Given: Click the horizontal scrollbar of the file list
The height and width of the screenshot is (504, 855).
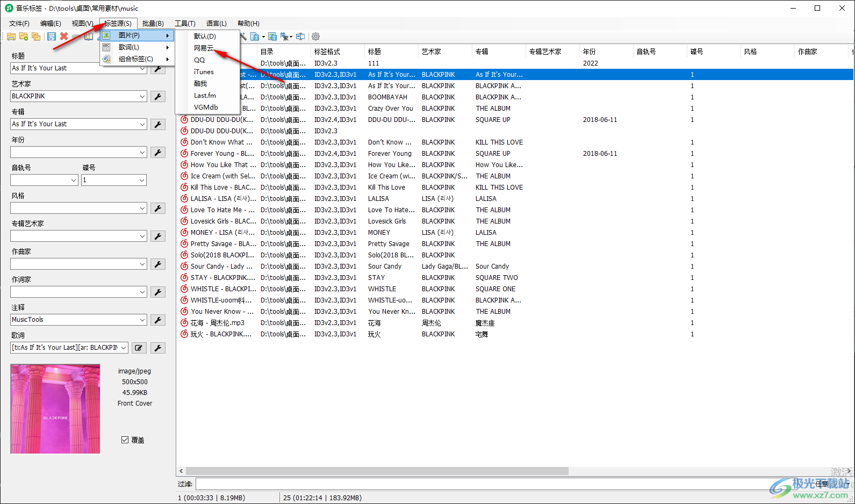Looking at the screenshot, I should 376,471.
